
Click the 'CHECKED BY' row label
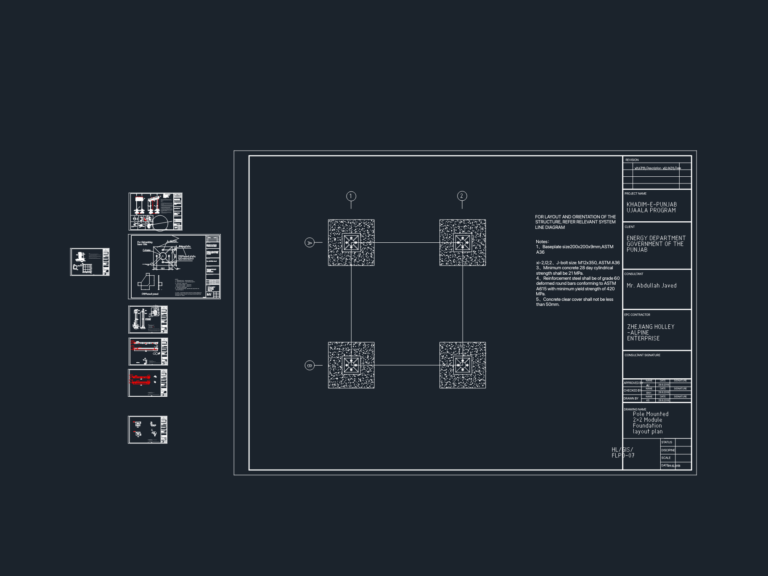pos(632,390)
